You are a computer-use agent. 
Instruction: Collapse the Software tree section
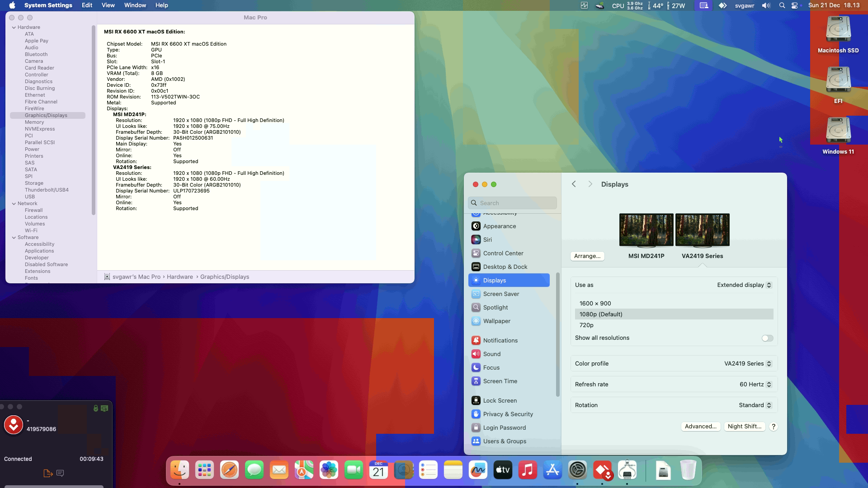tap(14, 238)
